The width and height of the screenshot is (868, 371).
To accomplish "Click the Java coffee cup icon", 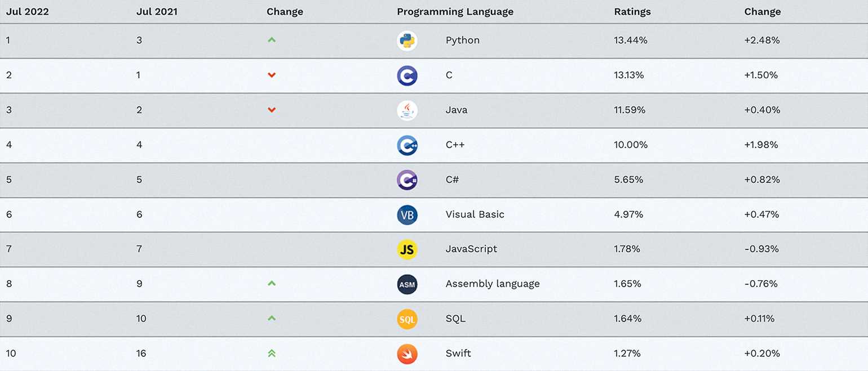I will (407, 110).
